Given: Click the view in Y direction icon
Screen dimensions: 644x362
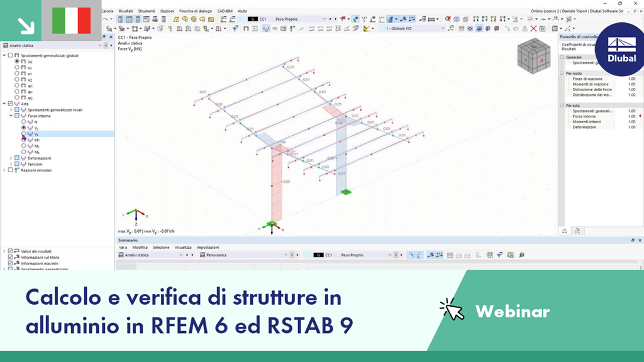Looking at the screenshot, I should pos(485,19).
